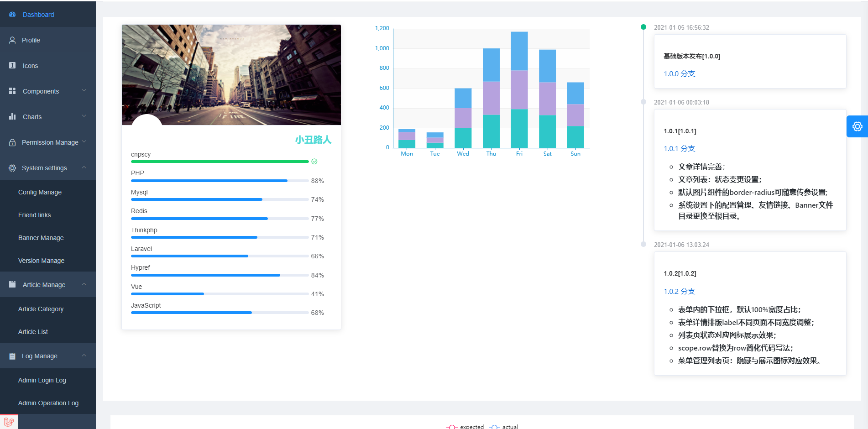
Task: Click the 1.0.1[1.0.1] version title
Action: pos(680,131)
